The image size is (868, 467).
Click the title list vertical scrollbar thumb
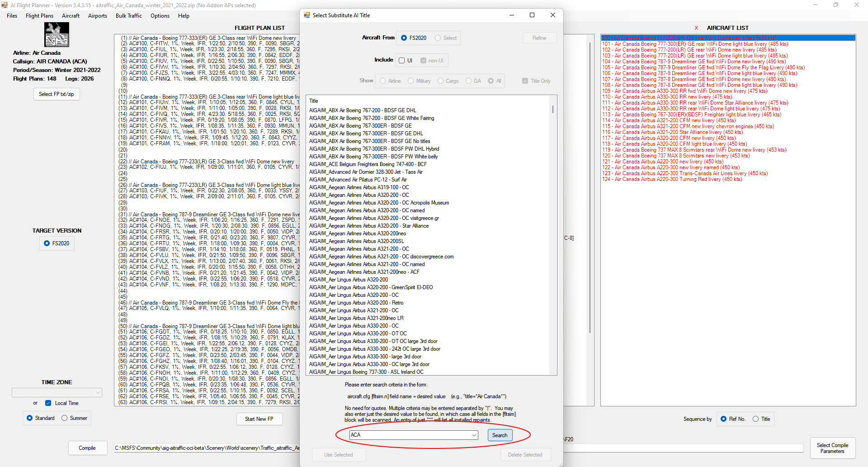click(x=553, y=109)
